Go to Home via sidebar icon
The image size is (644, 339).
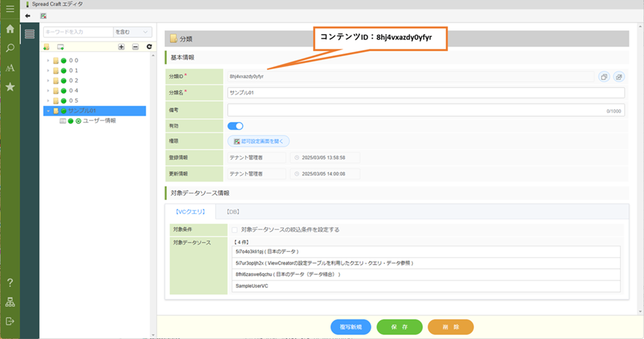[10, 29]
